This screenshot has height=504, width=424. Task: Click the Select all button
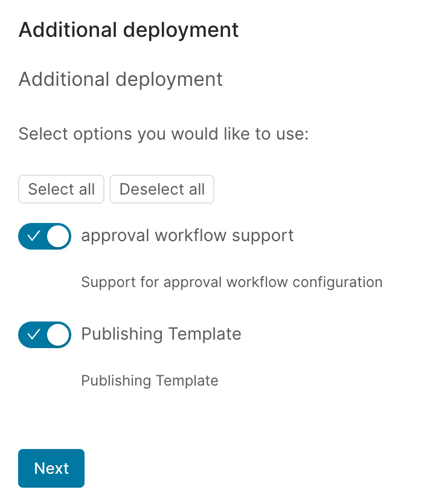[61, 189]
